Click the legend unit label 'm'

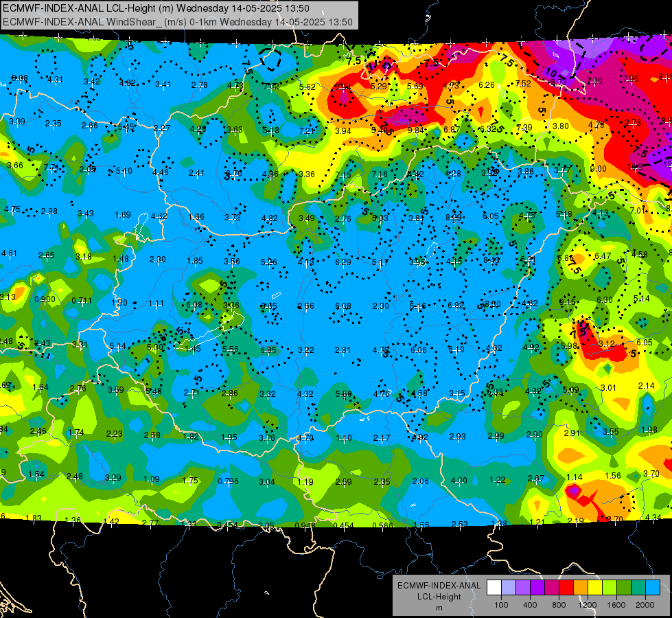point(439,608)
